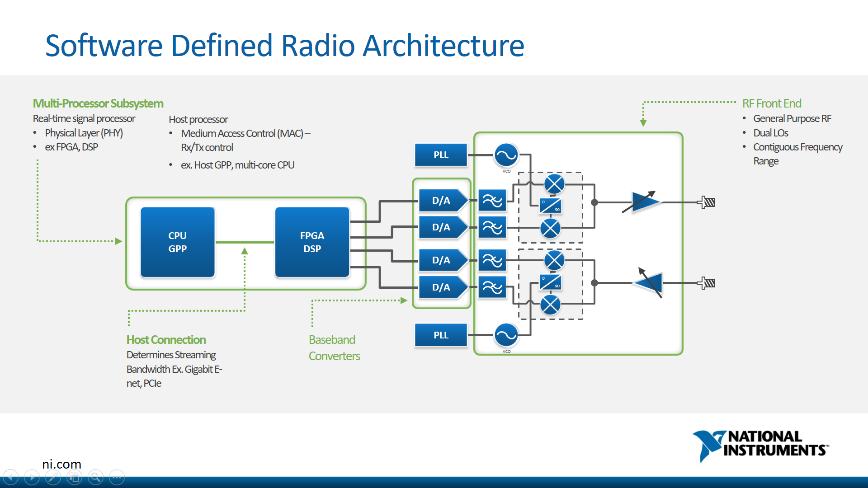Select the Physical Layer (PHY) bullet

pyautogui.click(x=84, y=133)
